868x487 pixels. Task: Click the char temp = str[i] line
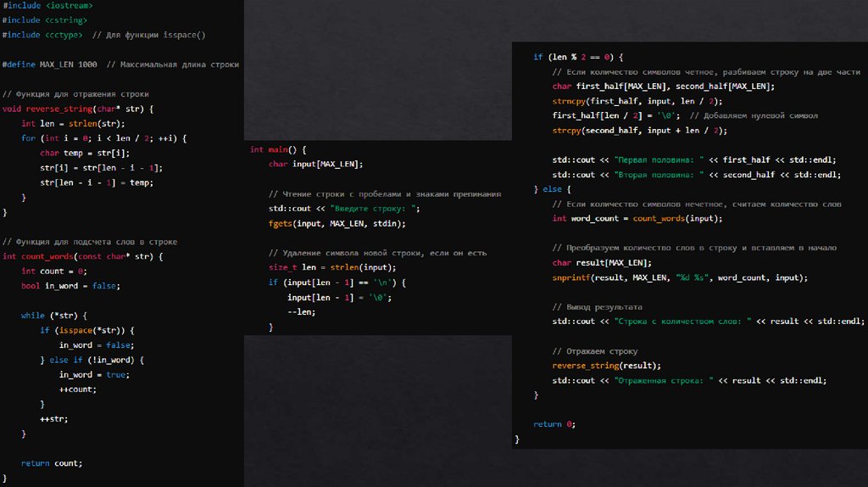coord(85,154)
